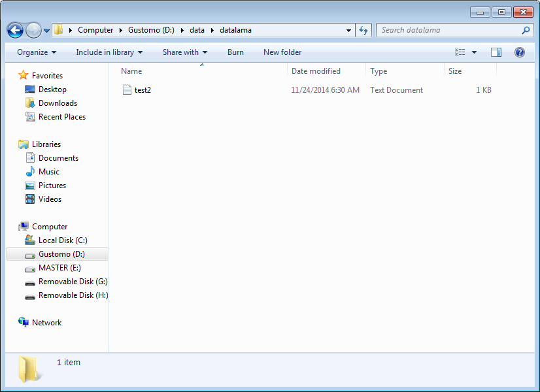
Task: Click the Forward arrow navigation button
Action: (33, 30)
